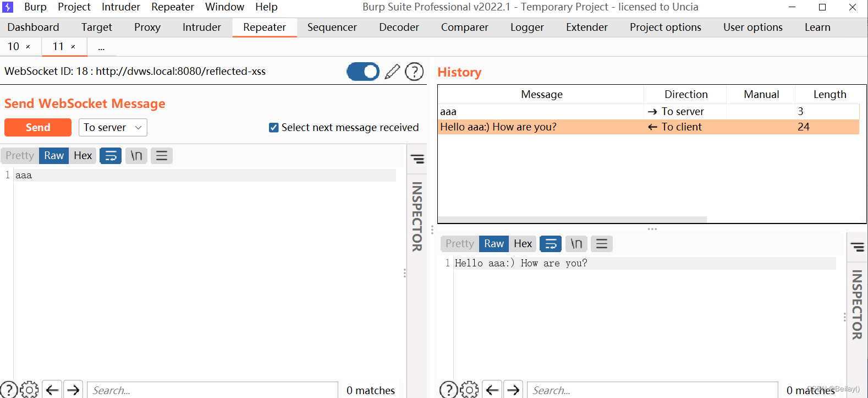
Task: Open the Repeater menu in menu bar
Action: point(173,7)
